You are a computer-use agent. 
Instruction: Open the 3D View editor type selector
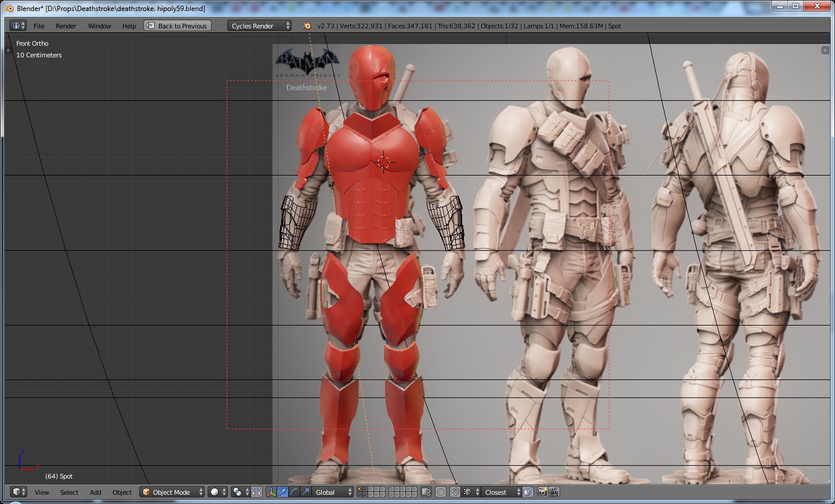(19, 492)
